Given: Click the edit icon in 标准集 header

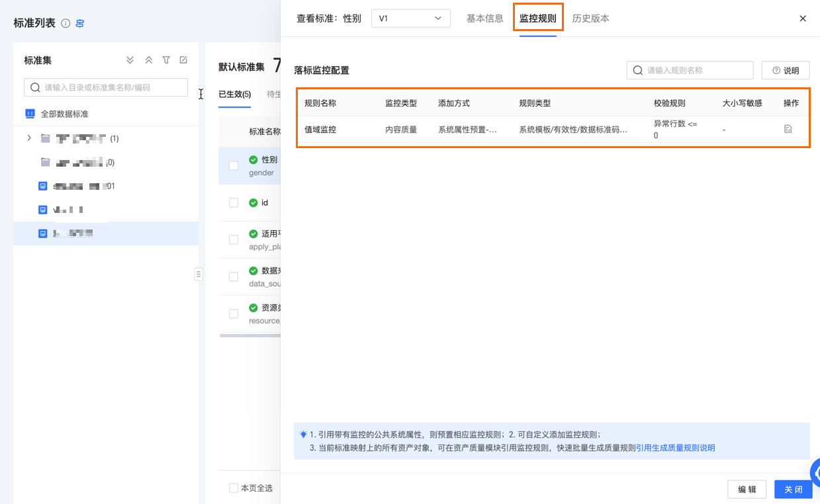Looking at the screenshot, I should (183, 60).
